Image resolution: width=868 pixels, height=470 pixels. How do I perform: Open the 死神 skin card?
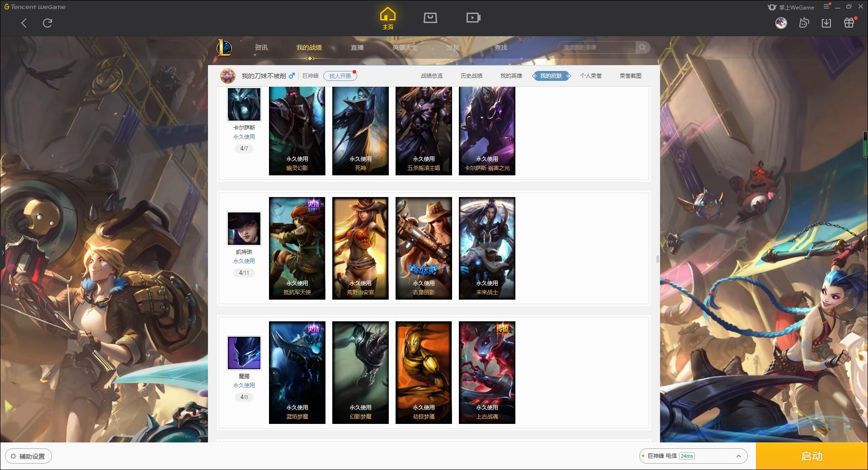click(360, 131)
